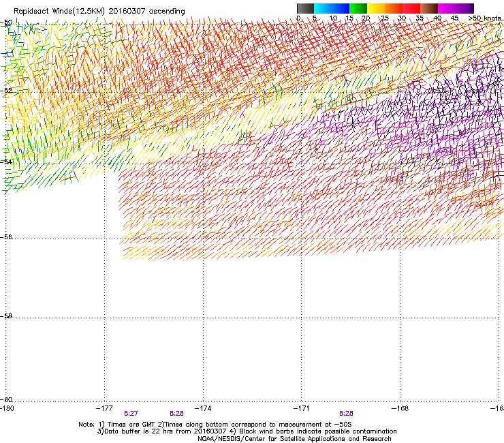504x443 pixels.
Task: Pick the yellow 20-25 knots legend swatch
Action: pos(376,8)
